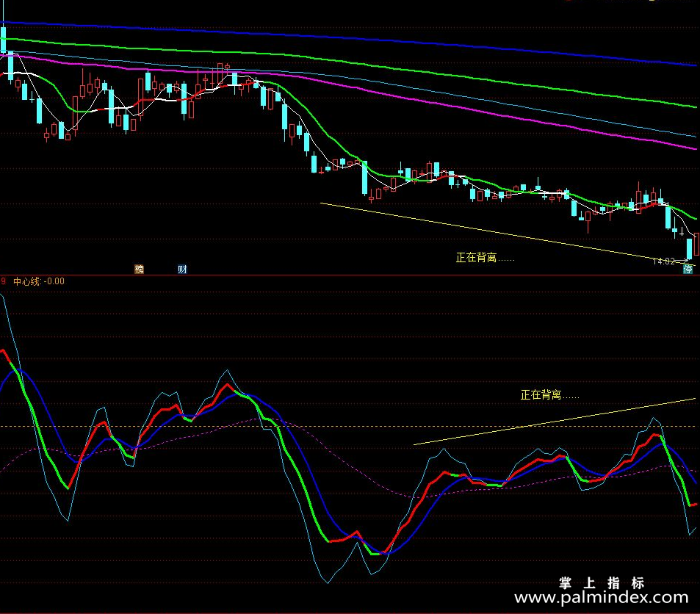700x614 pixels.
Task: Click the 中心线: -0.00 indicator label
Action: (x=39, y=281)
